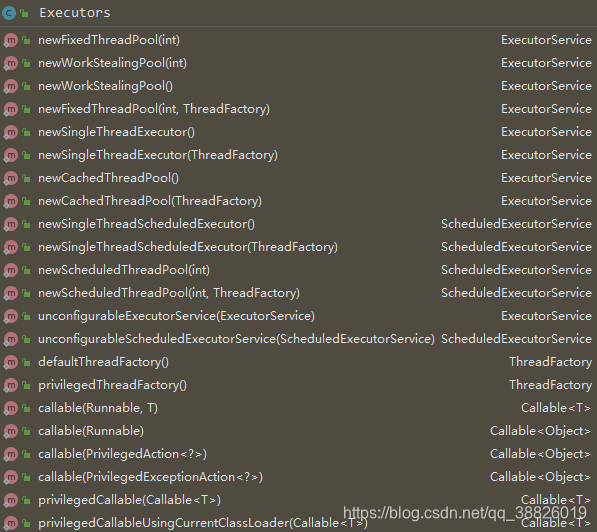Select privilegedCallableUsingCurrentClassLoader method

[x=203, y=523]
